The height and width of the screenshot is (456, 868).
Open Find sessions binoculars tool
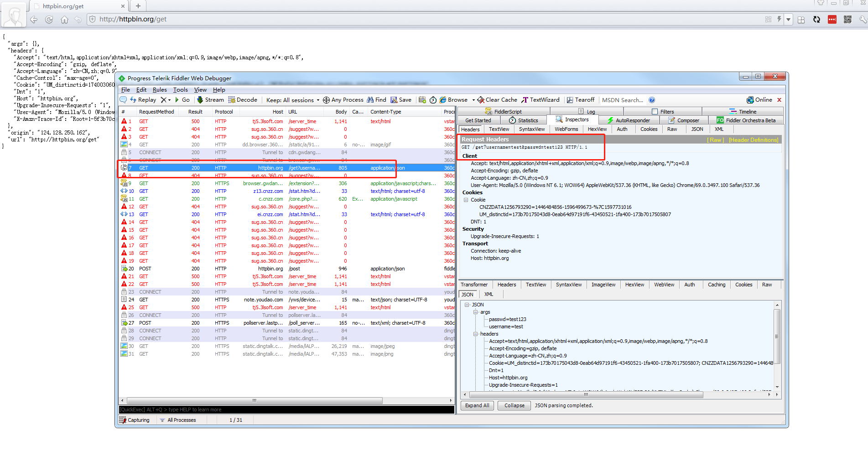click(x=376, y=100)
